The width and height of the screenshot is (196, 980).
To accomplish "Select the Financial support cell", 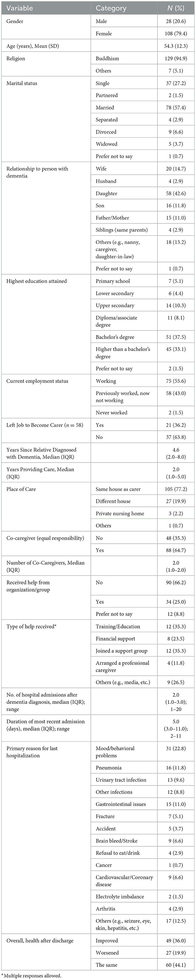I will pyautogui.click(x=115, y=639).
